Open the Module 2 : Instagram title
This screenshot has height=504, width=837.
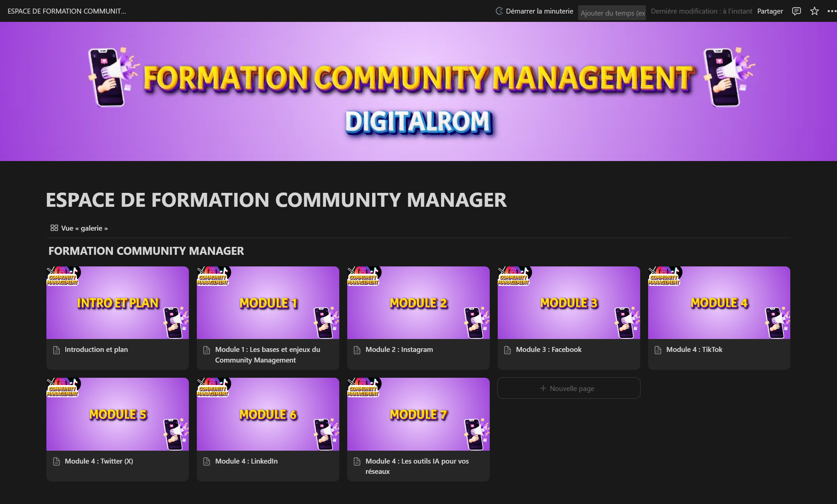tap(399, 350)
